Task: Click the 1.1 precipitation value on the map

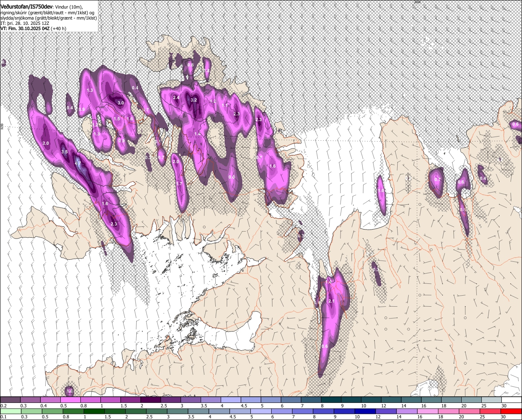Action: [x=225, y=105]
